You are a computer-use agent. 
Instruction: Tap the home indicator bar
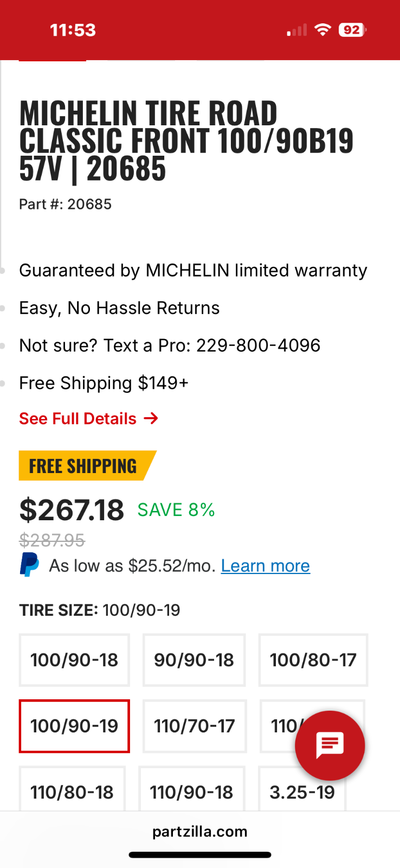(x=200, y=855)
